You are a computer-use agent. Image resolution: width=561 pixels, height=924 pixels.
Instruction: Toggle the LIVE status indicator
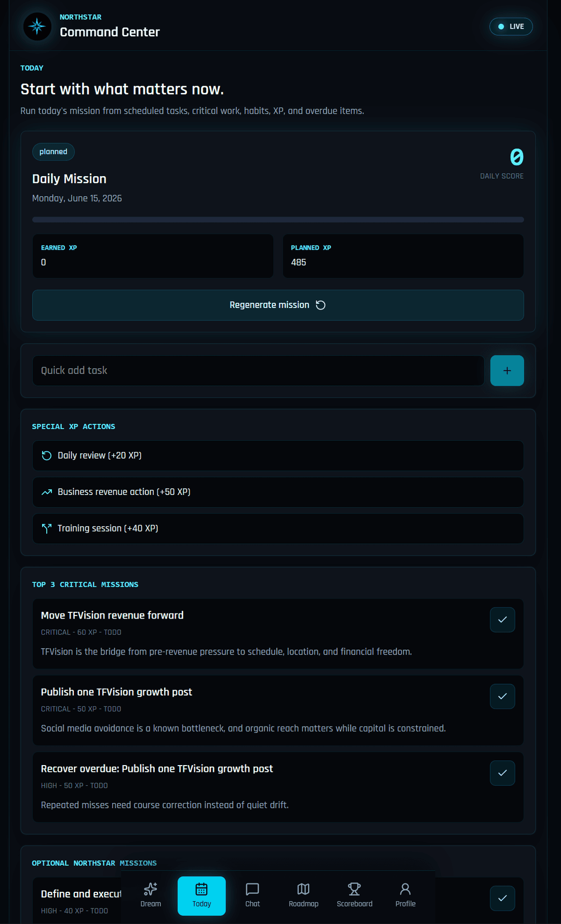point(511,26)
